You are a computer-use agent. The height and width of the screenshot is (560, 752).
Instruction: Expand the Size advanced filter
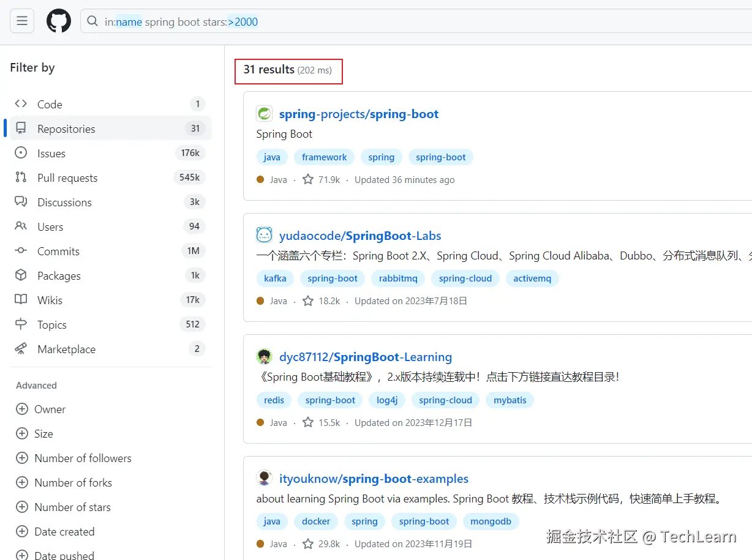pos(34,433)
